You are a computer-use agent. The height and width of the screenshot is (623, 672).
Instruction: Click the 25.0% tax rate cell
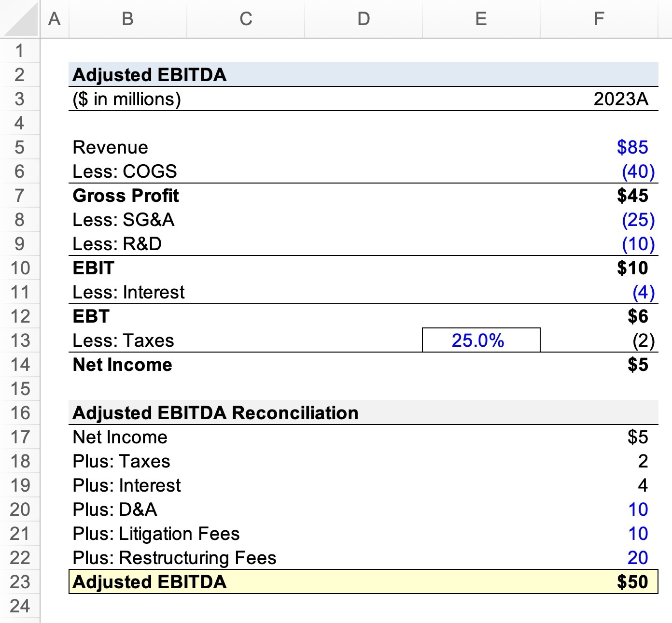pos(481,340)
